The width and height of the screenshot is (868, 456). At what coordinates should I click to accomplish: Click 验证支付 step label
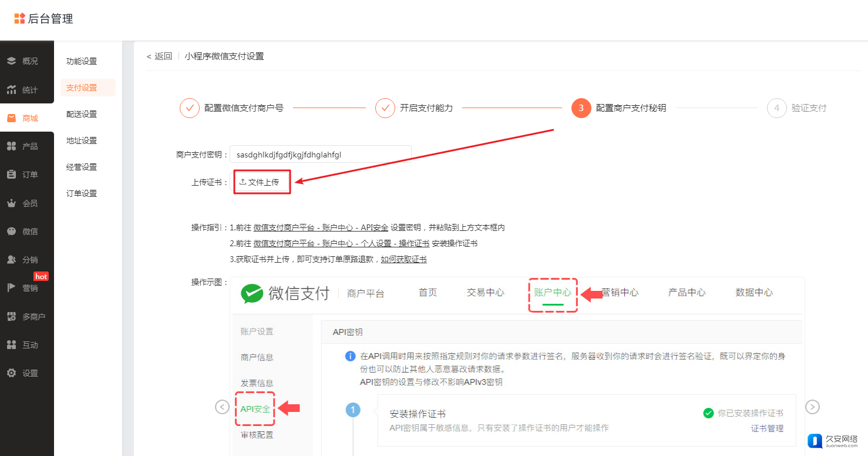click(809, 108)
